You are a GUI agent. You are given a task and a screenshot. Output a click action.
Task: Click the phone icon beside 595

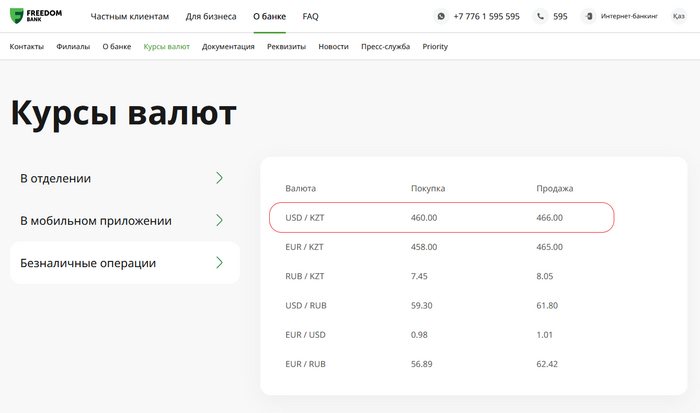tap(541, 17)
